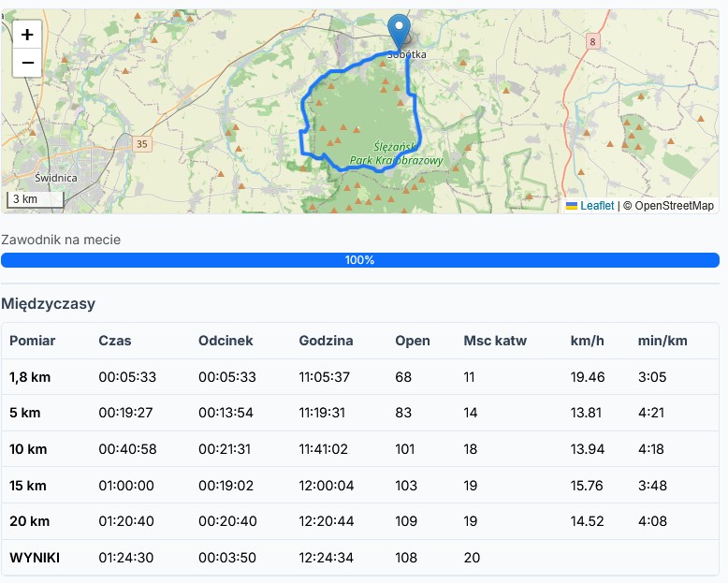Screen dimensions: 728x583
Task: Open the Leaflet attribution link
Action: coord(597,206)
